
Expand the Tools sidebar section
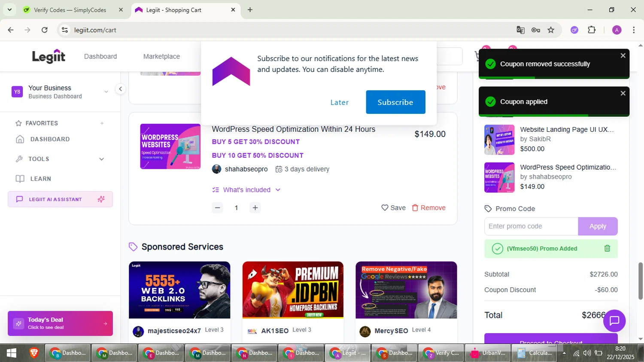click(x=60, y=159)
